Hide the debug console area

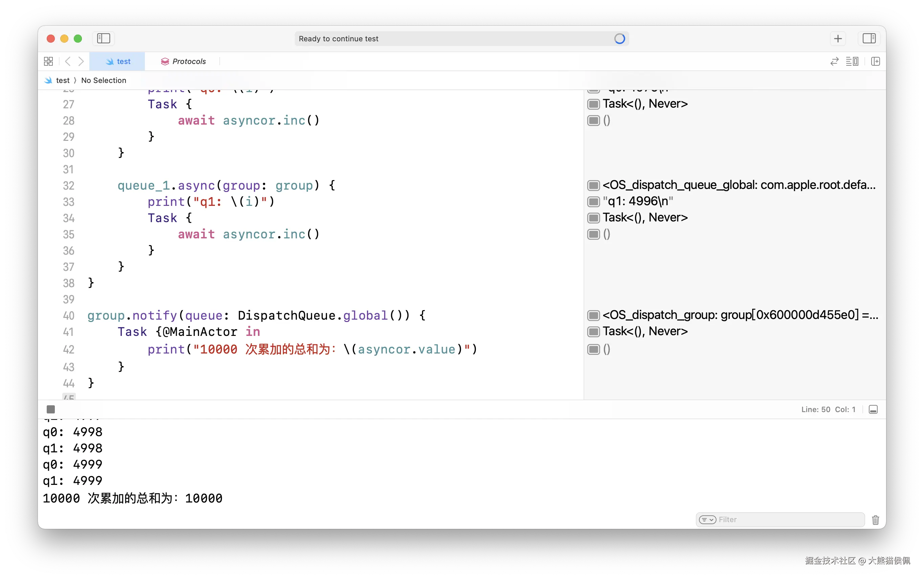click(873, 409)
